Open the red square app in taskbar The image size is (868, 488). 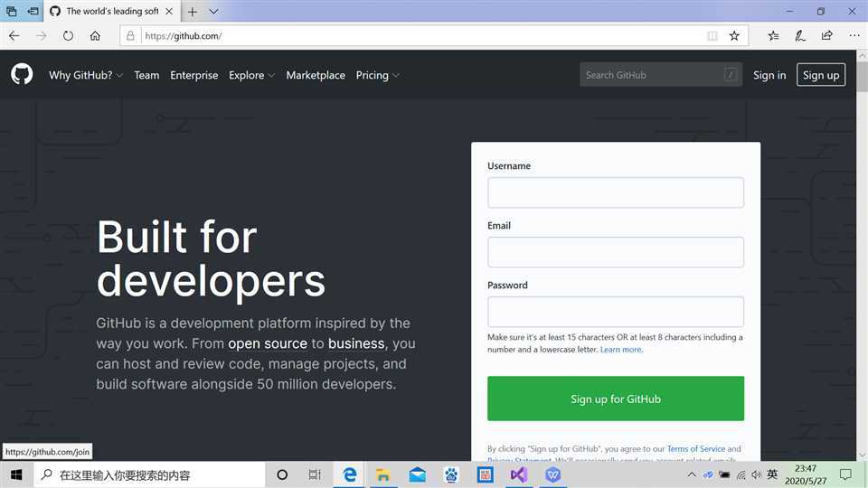pos(485,474)
